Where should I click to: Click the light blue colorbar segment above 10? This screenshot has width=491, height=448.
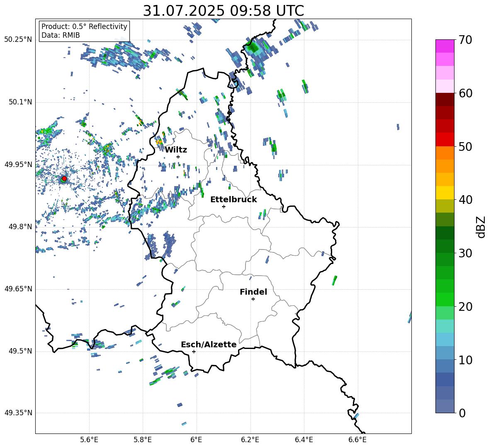(x=445, y=339)
